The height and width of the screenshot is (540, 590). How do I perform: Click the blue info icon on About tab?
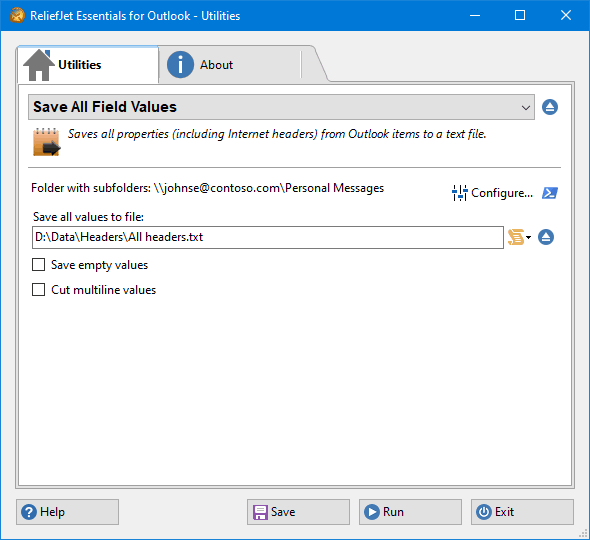[x=180, y=65]
